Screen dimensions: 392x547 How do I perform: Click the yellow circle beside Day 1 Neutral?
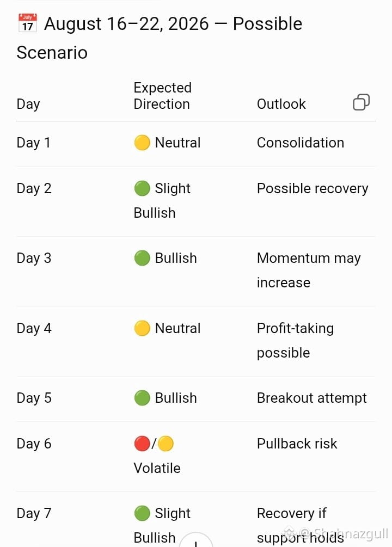142,143
